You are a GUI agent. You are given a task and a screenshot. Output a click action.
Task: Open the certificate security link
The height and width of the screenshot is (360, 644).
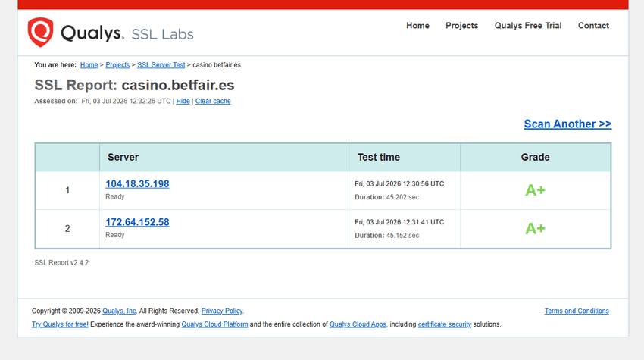(445, 324)
